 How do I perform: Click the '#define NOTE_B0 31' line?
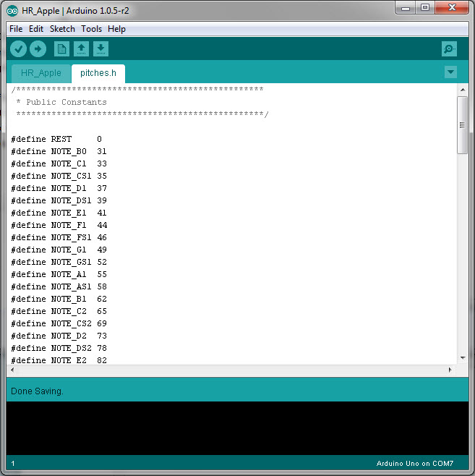[x=59, y=151]
